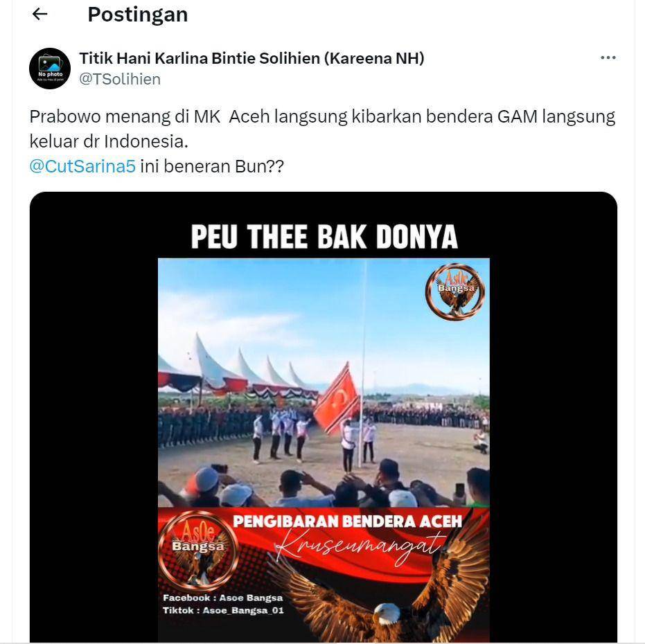Open the @TSolihien handle
The width and height of the screenshot is (645, 644).
[120, 79]
